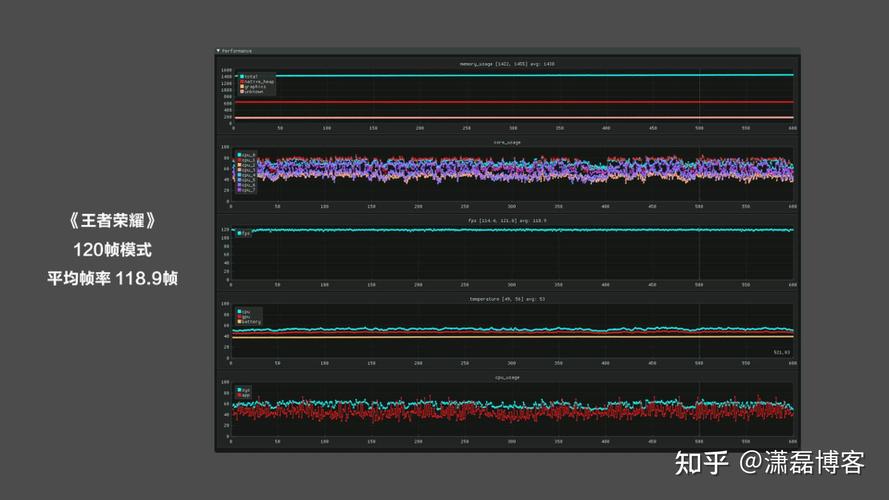Image resolution: width=889 pixels, height=500 pixels.
Task: Select the memory_usage chart title
Action: (x=507, y=64)
